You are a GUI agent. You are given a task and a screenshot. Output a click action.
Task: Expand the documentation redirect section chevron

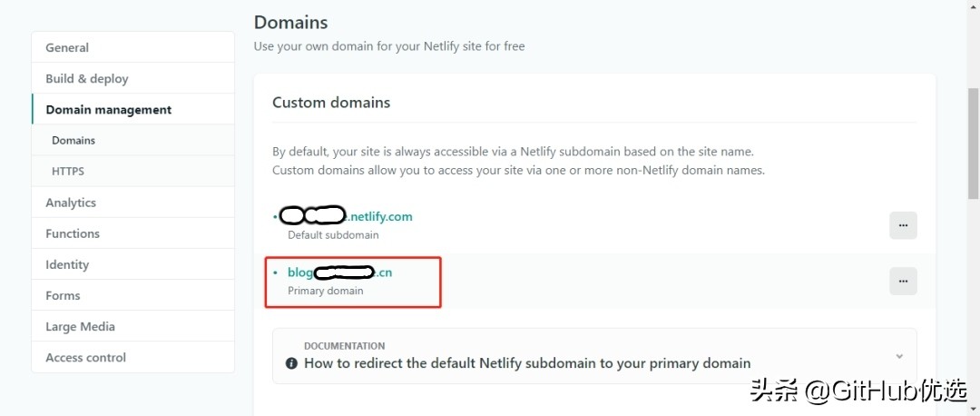tap(899, 356)
